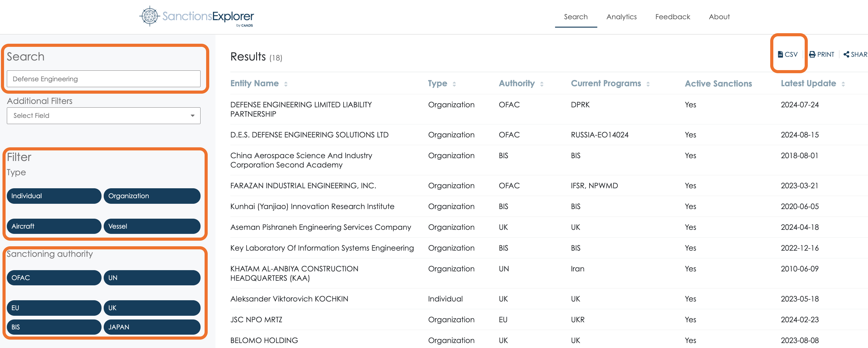Click the Active Sanctions column header
This screenshot has width=868, height=348.
718,83
